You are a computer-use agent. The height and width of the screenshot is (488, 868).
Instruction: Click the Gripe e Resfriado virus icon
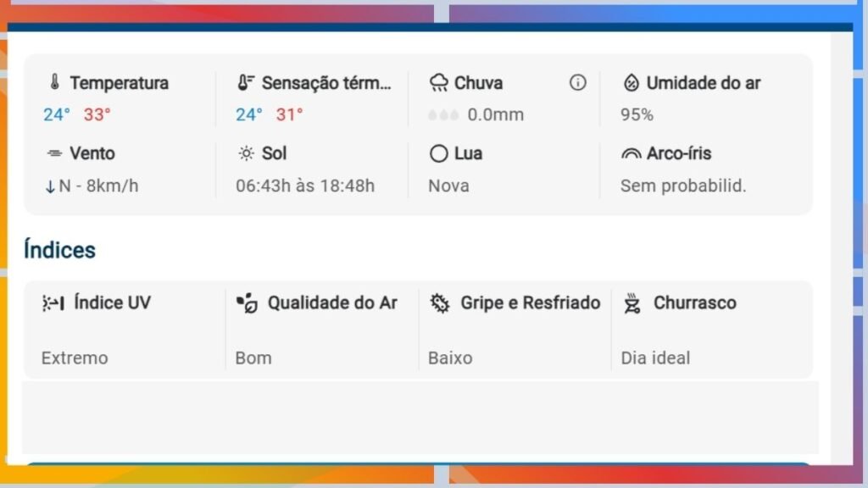(x=439, y=303)
